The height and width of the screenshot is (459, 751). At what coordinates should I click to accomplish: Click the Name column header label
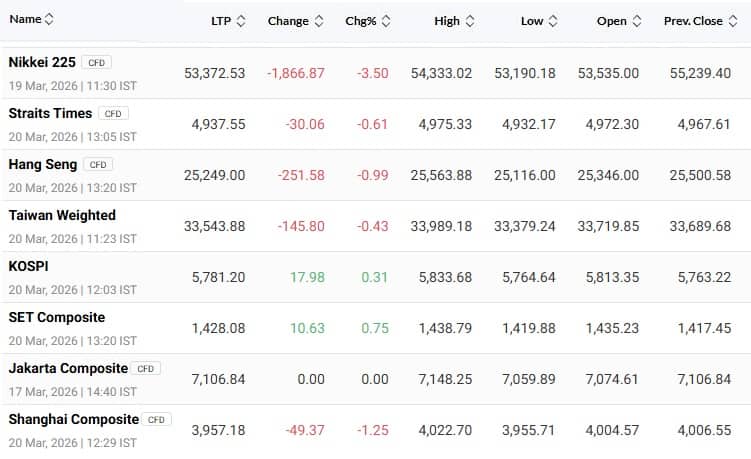[x=25, y=19]
